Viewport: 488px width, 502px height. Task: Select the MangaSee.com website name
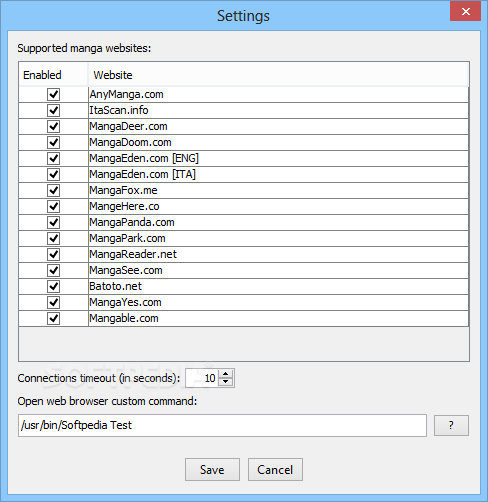[126, 270]
